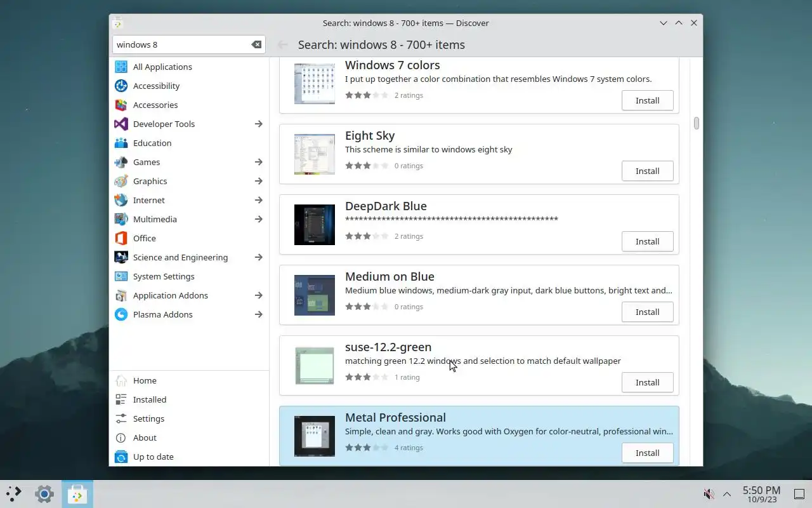Select the Graphics category icon
This screenshot has width=812, height=508.
[x=121, y=181]
